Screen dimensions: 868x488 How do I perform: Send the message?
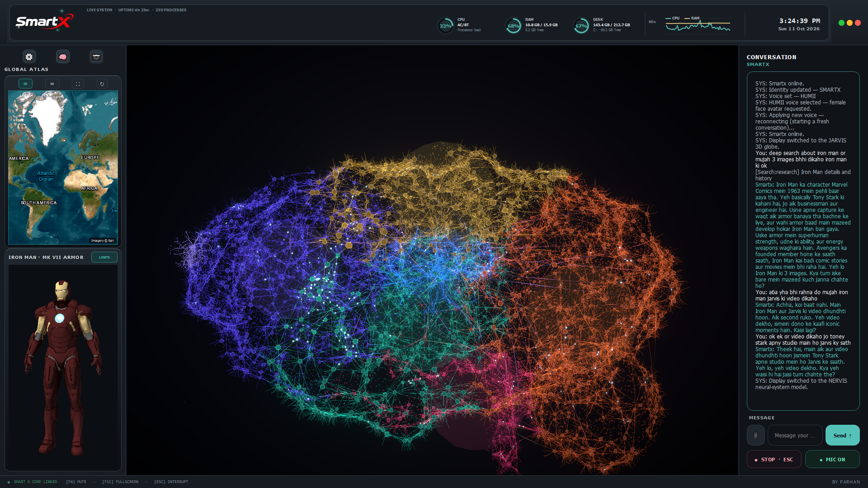click(842, 436)
